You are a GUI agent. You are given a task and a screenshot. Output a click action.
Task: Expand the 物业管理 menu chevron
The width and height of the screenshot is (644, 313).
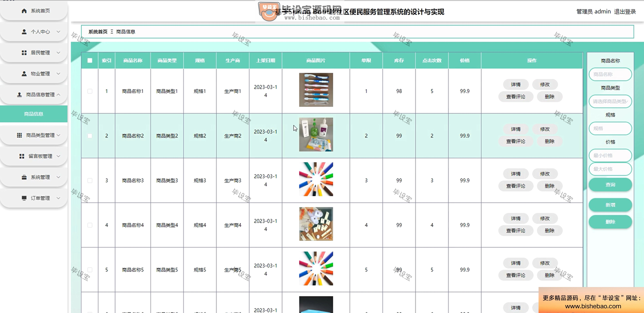coord(58,74)
